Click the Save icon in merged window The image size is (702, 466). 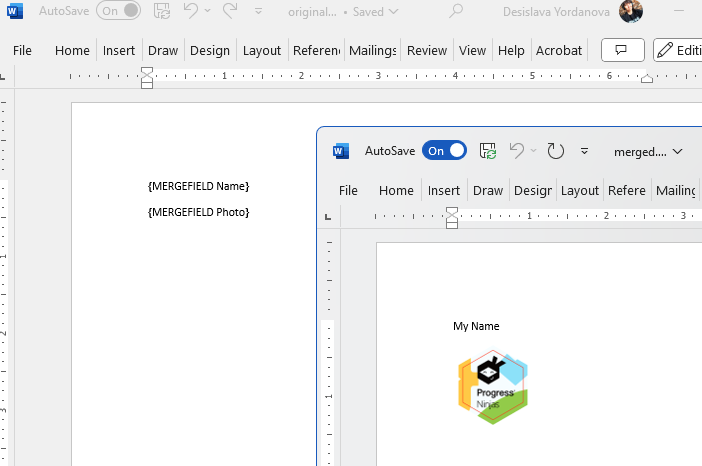[x=488, y=151]
